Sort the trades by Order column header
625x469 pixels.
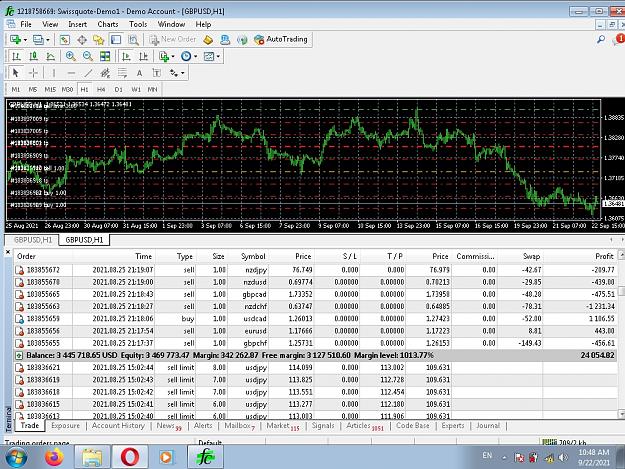tap(26, 256)
